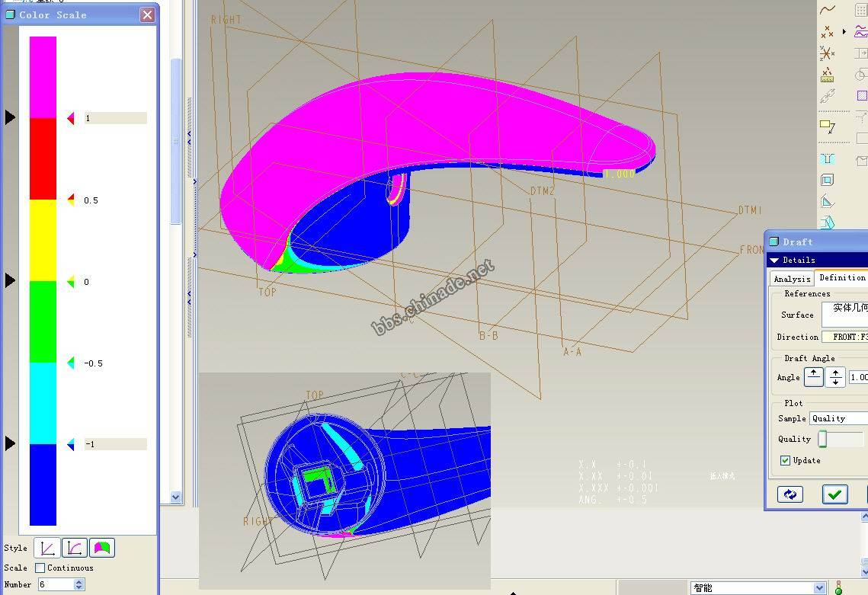Close the Color Scale window
The width and height of the screenshot is (868, 595).
[x=146, y=15]
